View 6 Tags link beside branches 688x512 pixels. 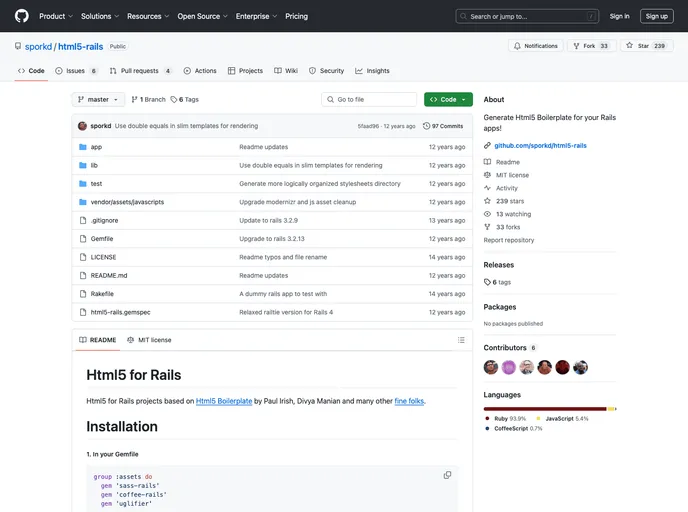185,100
